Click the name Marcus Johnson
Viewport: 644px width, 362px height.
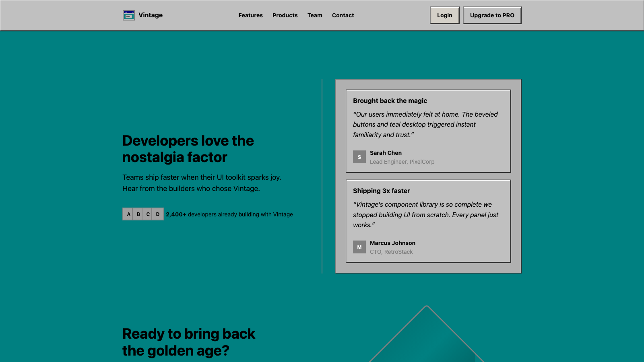click(392, 243)
